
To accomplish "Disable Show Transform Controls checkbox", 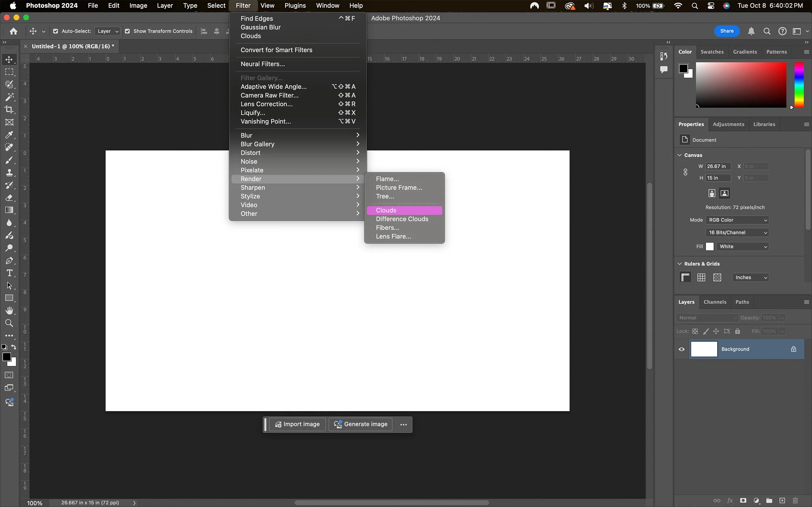I will (x=128, y=31).
